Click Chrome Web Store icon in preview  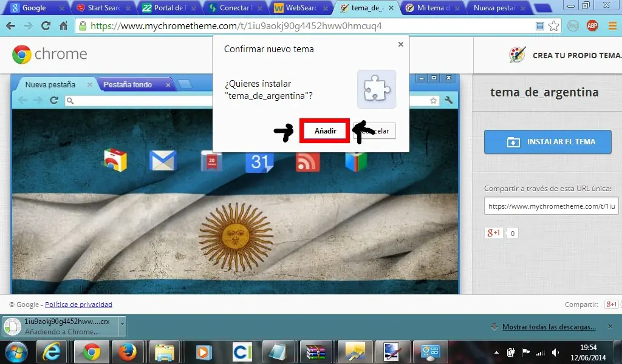point(115,160)
